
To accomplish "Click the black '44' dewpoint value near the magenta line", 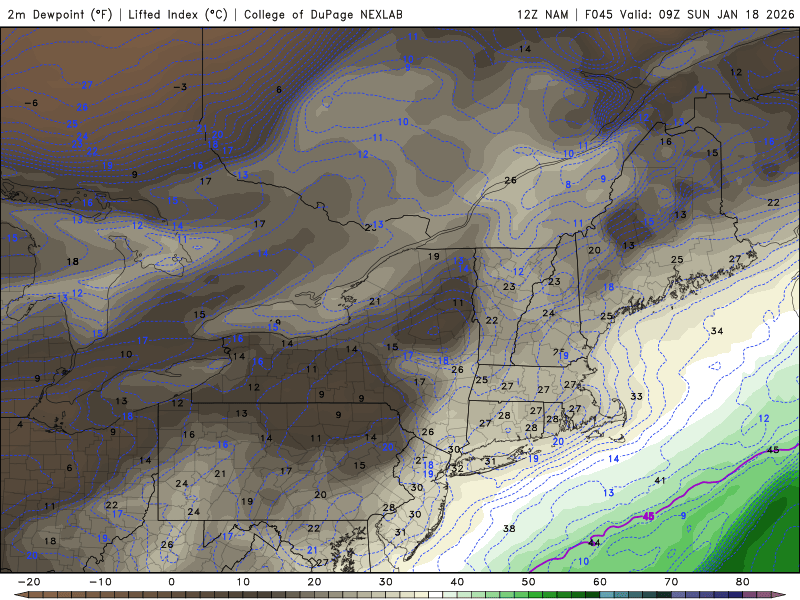I will pos(594,543).
